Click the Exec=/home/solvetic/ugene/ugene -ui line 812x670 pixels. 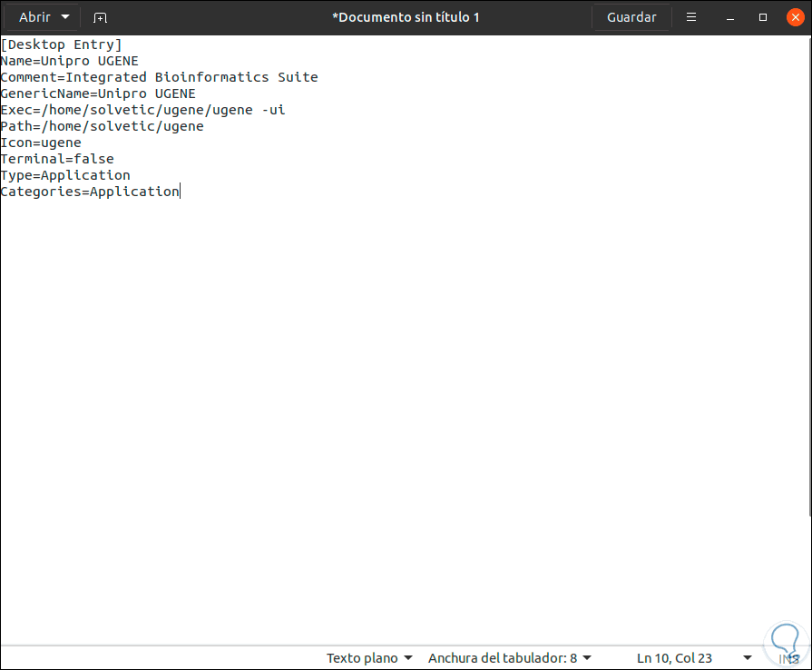pyautogui.click(x=143, y=110)
